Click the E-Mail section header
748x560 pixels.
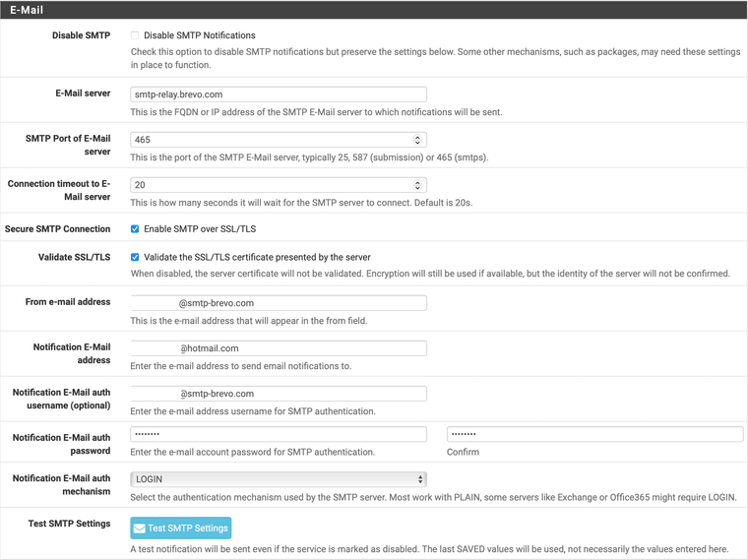click(374, 10)
